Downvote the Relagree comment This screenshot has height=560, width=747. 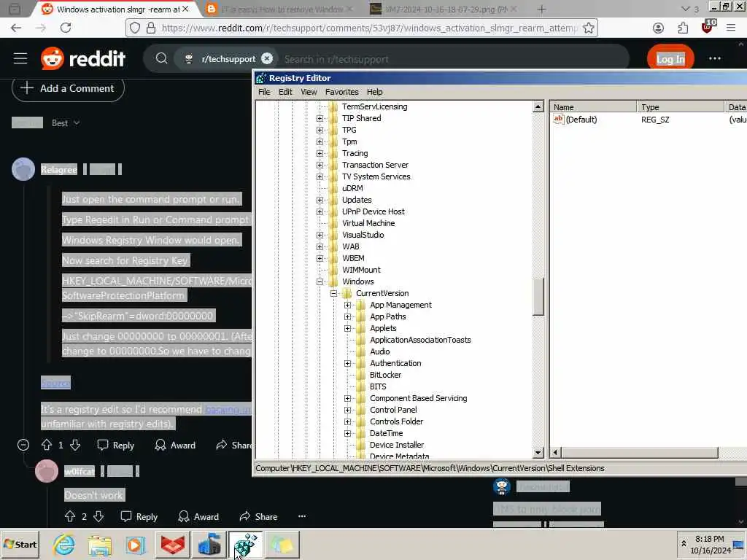click(x=75, y=445)
